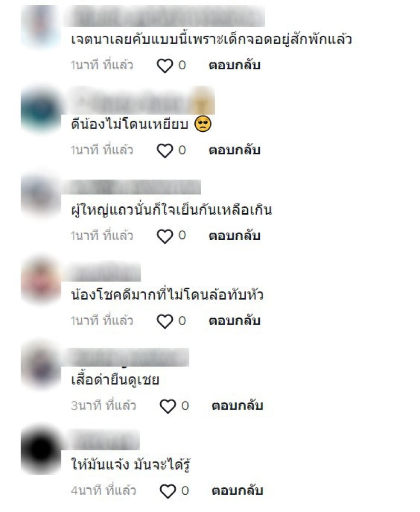Reply to ผู้ใหญ่แถวนั้นก็ใจเย็นกันเหลือเกิน comment
The height and width of the screenshot is (512, 420).
235,235
